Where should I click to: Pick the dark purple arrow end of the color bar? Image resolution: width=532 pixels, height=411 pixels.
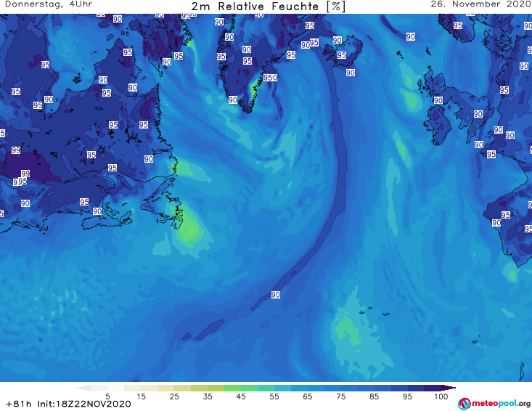[449, 388]
